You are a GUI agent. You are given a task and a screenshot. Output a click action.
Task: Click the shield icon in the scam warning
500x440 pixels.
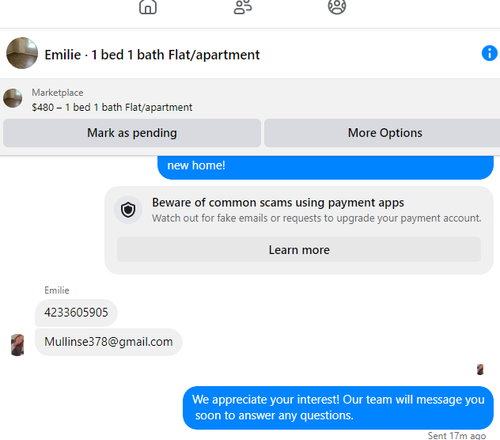click(x=128, y=210)
